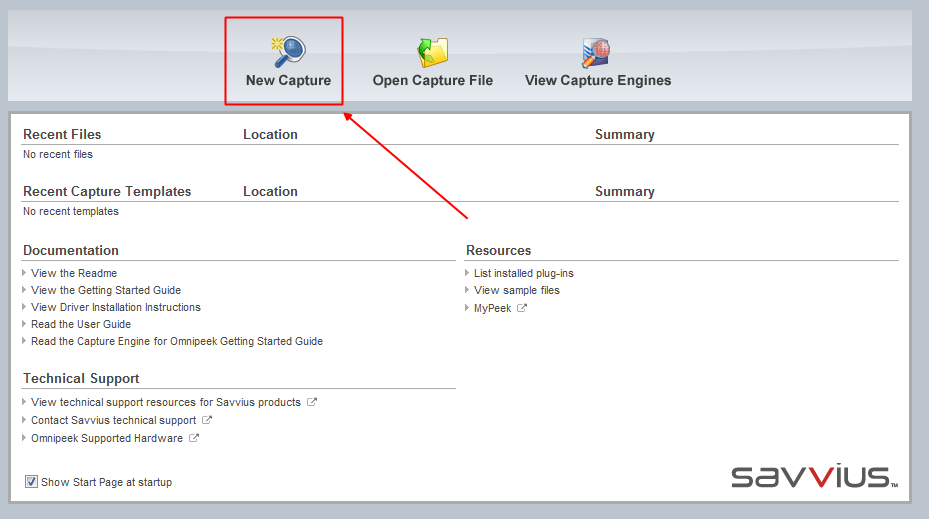Viewport: 929px width, 519px height.
Task: Click the arrow bullet before MyPeek
Action: (467, 307)
